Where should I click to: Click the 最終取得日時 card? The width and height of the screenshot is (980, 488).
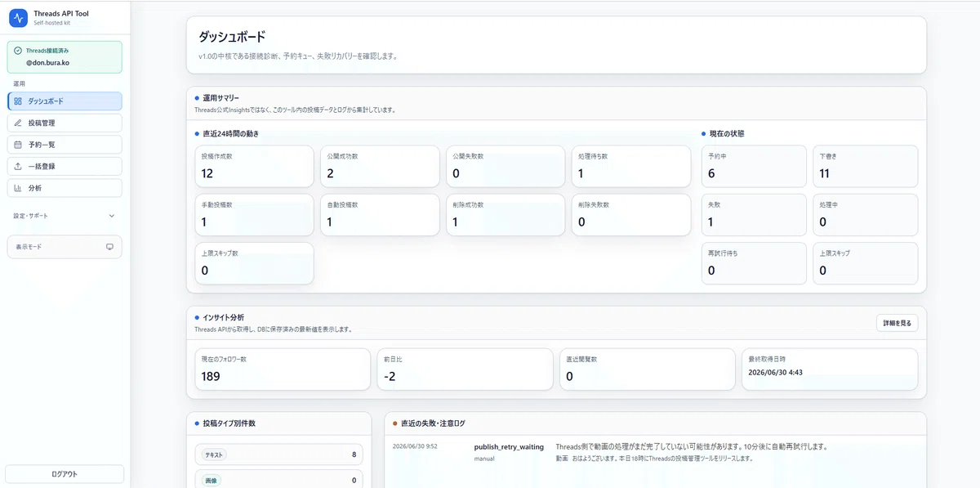pyautogui.click(x=830, y=369)
